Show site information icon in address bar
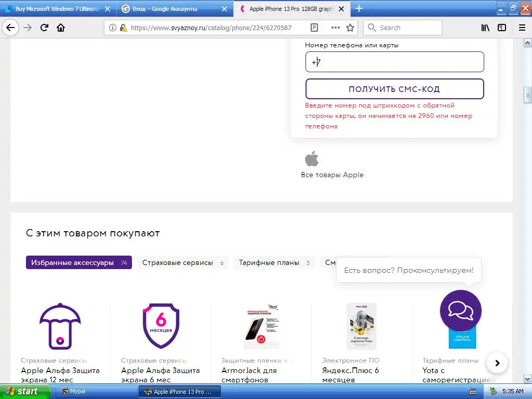Image resolution: width=532 pixels, height=399 pixels. coord(112,28)
